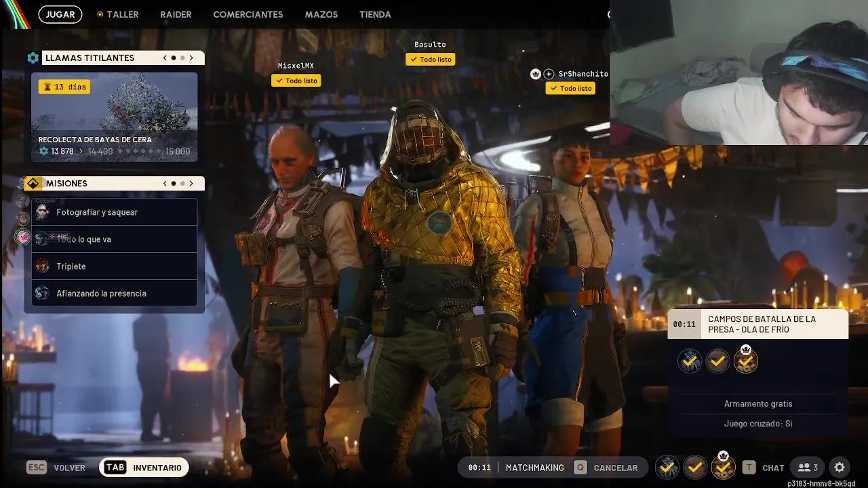
Task: Click the MATCHMAKING status label
Action: [535, 468]
